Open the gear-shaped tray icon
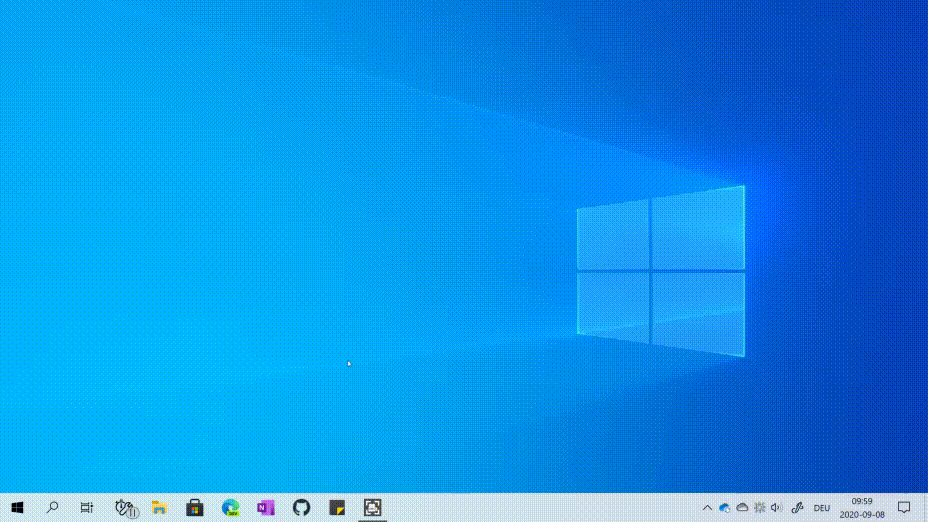 [x=760, y=508]
